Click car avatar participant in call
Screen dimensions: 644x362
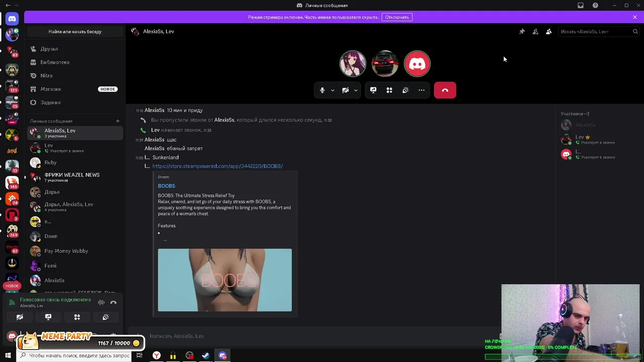pos(385,64)
